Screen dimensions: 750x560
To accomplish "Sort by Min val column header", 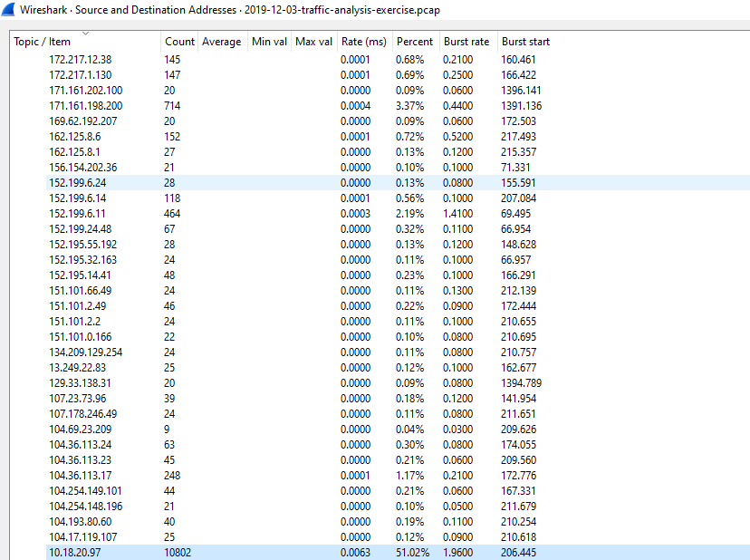I will (x=269, y=42).
